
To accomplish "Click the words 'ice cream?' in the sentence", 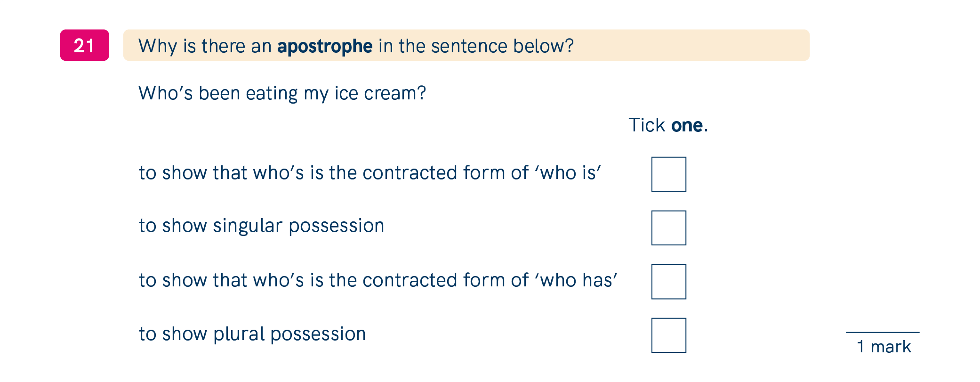I will click(x=380, y=93).
